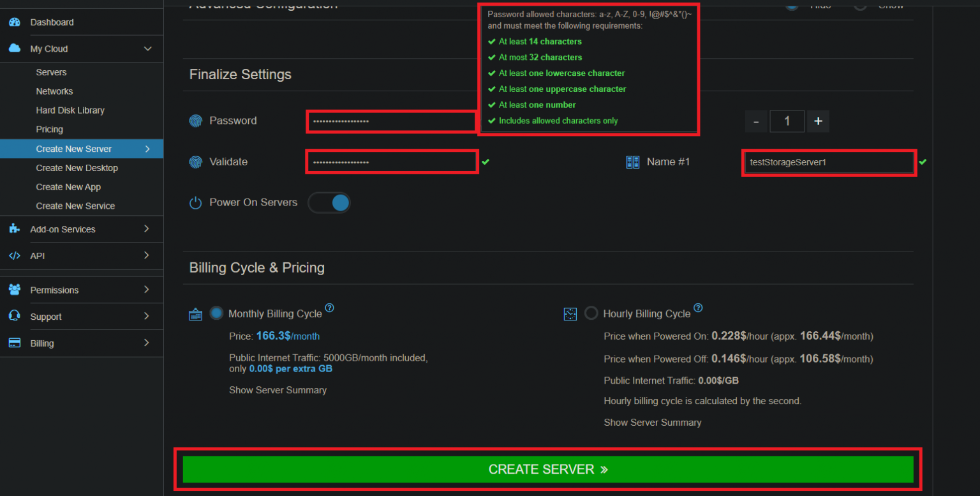Select the Hourly Billing Cycle radio button
The width and height of the screenshot is (980, 496).
[x=591, y=313]
